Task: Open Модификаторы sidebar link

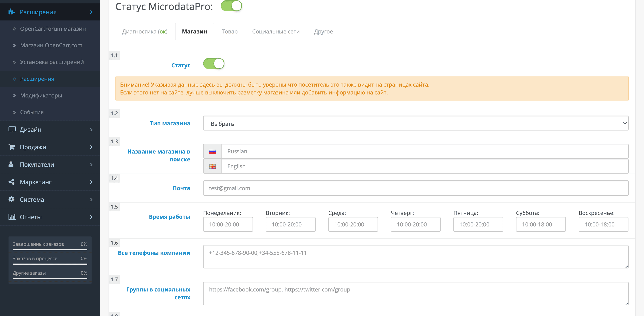Action: 41,96
